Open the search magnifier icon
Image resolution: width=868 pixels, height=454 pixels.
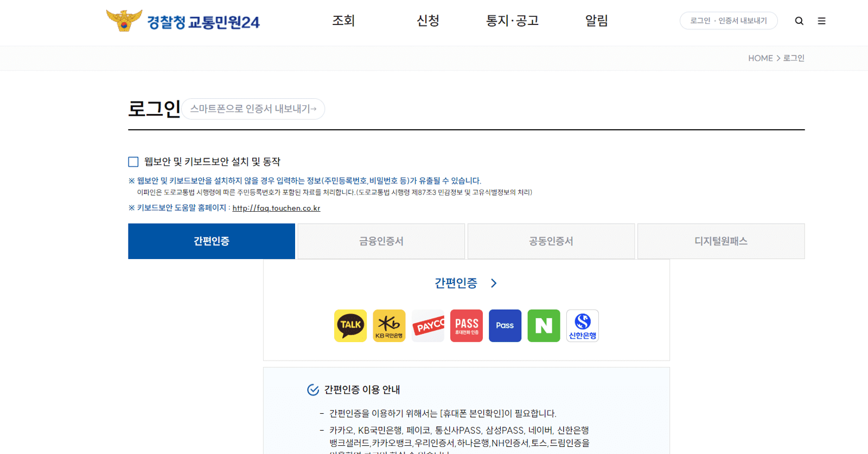(x=799, y=21)
